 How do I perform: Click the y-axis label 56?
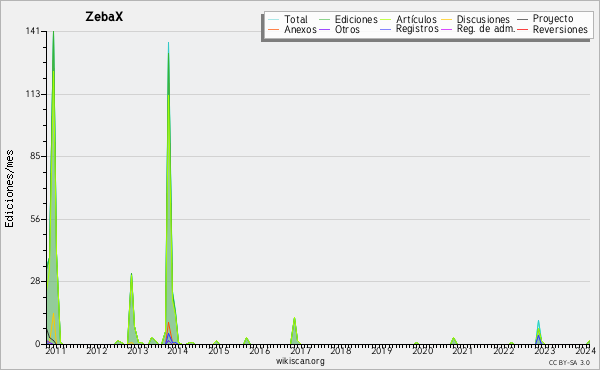[x=35, y=219]
